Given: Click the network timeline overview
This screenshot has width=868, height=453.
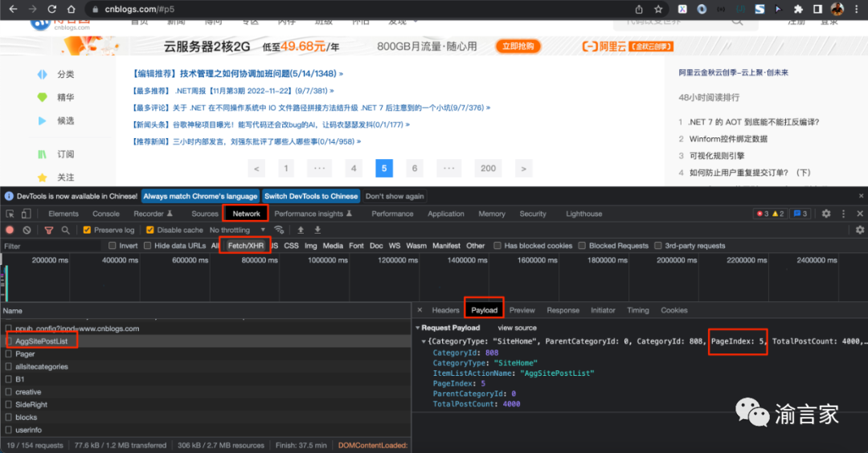Looking at the screenshot, I should tap(434, 278).
